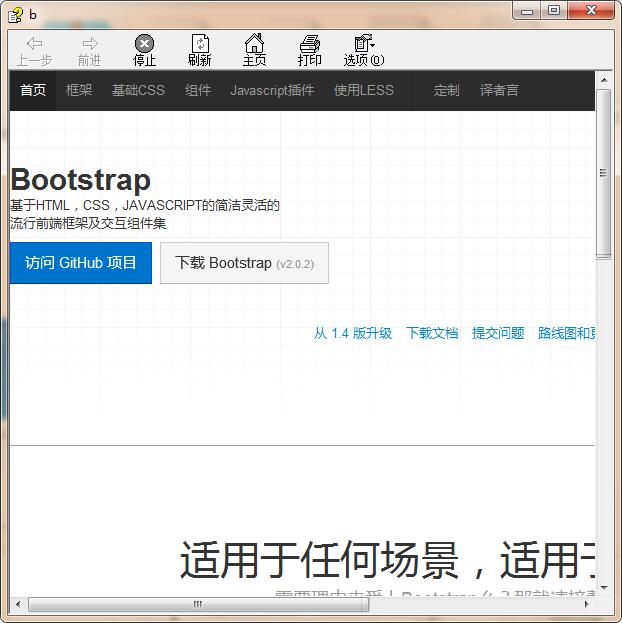Click the Bootstrap heading text
This screenshot has width=622, height=623.
[81, 180]
